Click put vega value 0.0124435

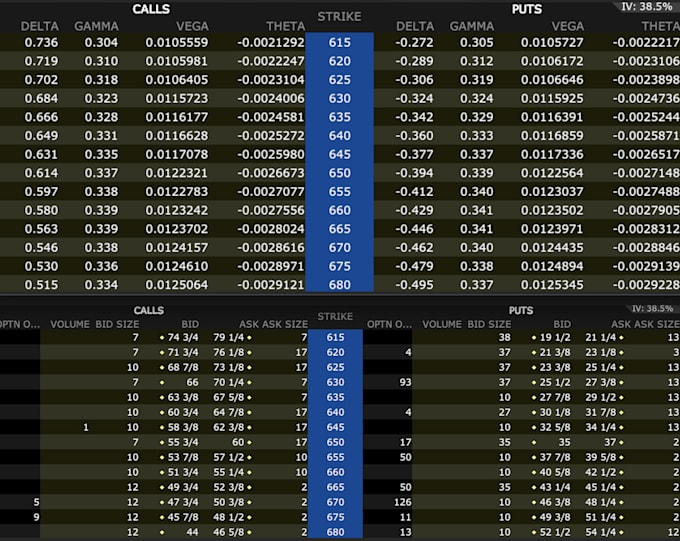[x=552, y=248]
